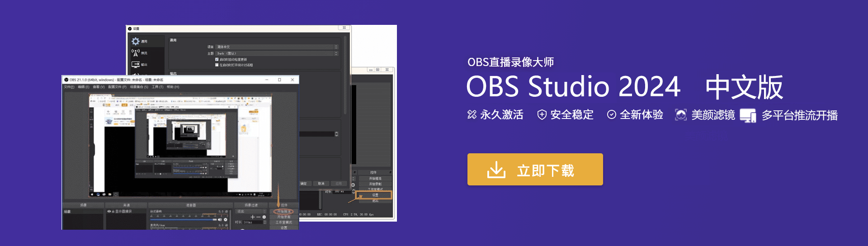The height and width of the screenshot is (246, 868).
Task: Click transition gear icon in back OBS window
Action: [353, 185]
